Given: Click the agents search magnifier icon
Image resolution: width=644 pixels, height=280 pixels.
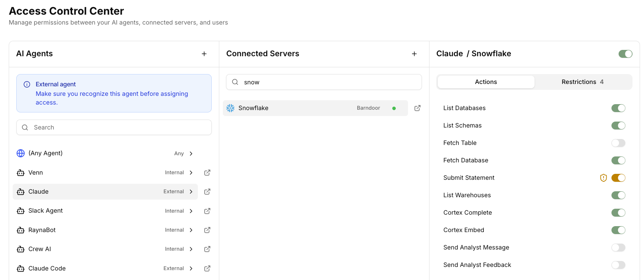Looking at the screenshot, I should [25, 128].
